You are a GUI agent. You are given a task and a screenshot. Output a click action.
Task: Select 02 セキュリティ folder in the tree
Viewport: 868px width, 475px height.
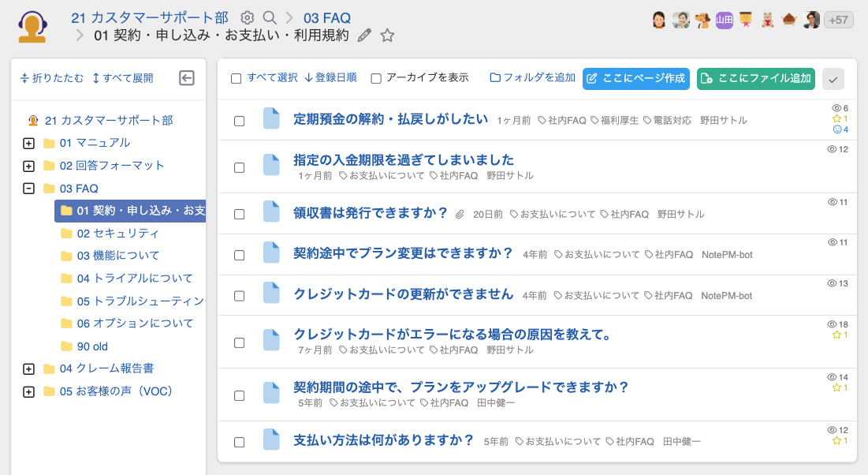point(117,234)
